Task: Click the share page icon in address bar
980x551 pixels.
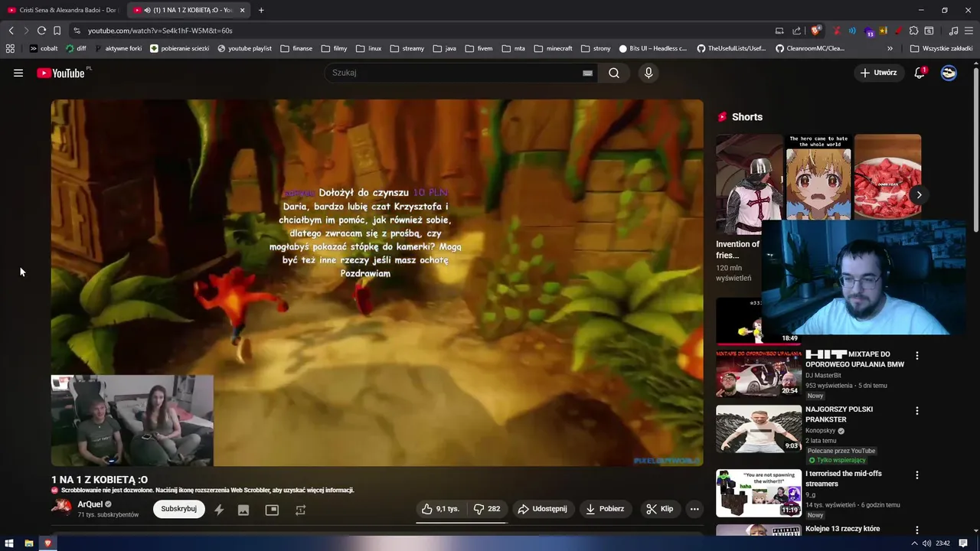Action: point(796,31)
